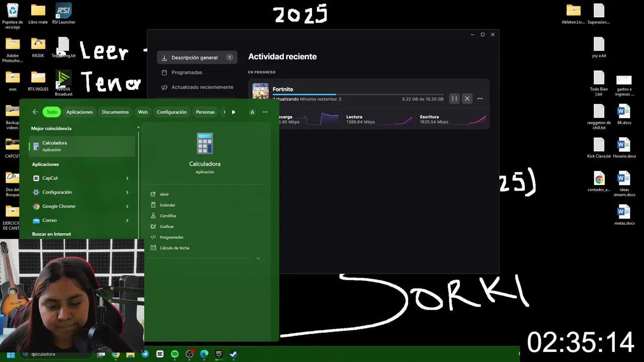Open Descripción general in Epic launcher

click(x=197, y=57)
